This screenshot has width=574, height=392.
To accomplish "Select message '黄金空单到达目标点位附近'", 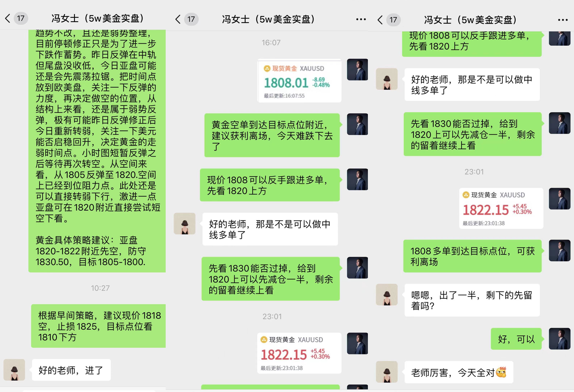I will click(x=272, y=135).
